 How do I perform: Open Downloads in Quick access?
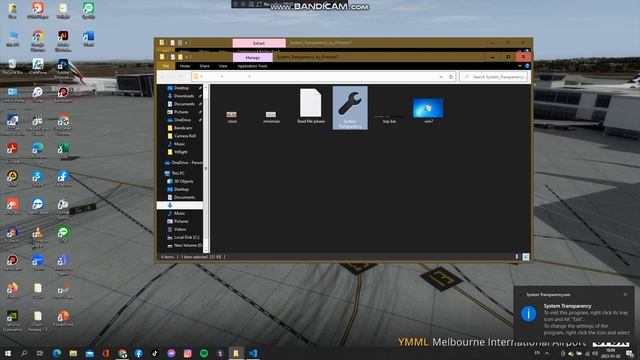[183, 96]
